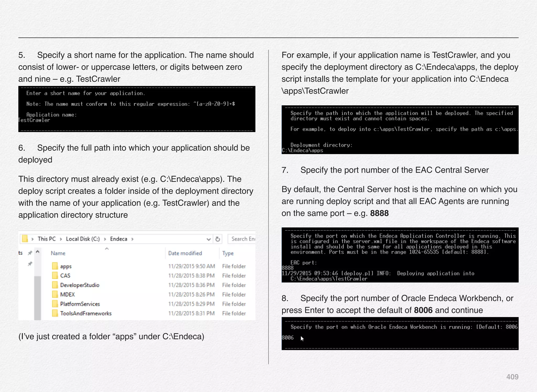The height and width of the screenshot is (392, 537).
Task: Refresh the Endeca folder view
Action: tap(218, 239)
